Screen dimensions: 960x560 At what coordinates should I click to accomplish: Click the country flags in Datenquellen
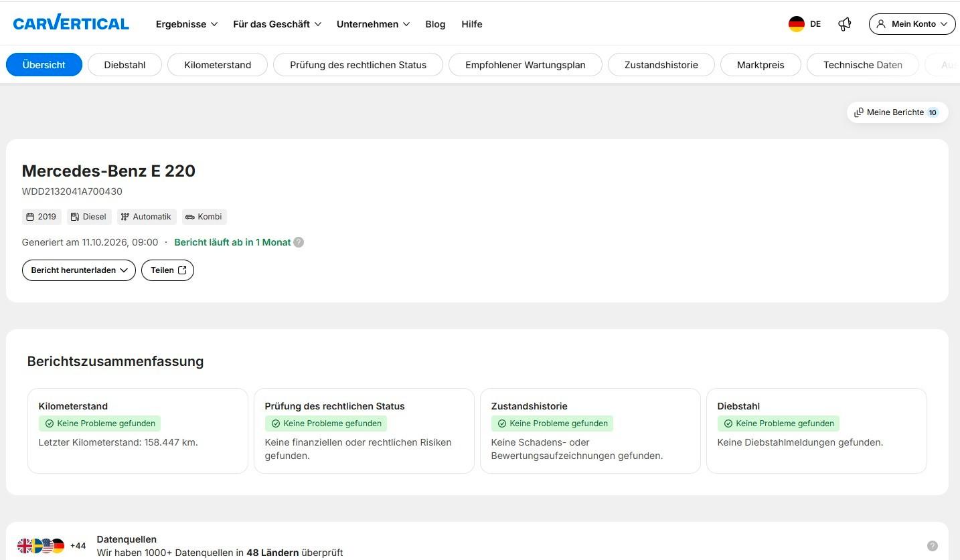tap(41, 546)
